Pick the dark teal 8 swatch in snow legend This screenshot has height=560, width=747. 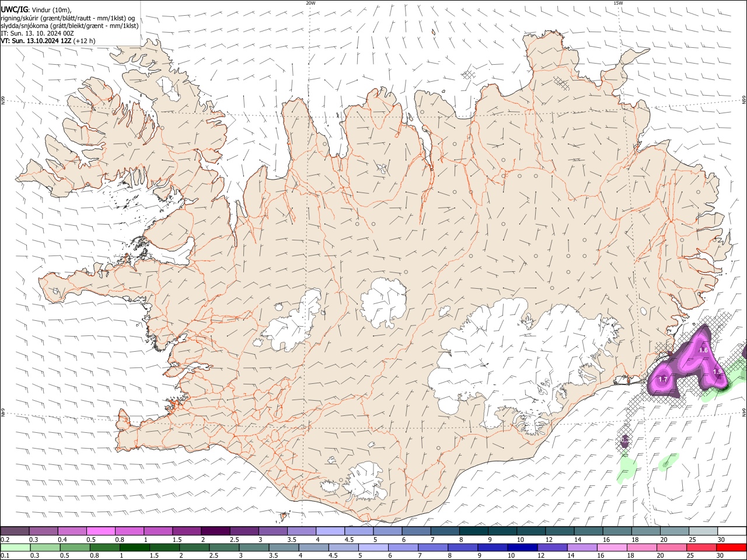[x=473, y=531]
